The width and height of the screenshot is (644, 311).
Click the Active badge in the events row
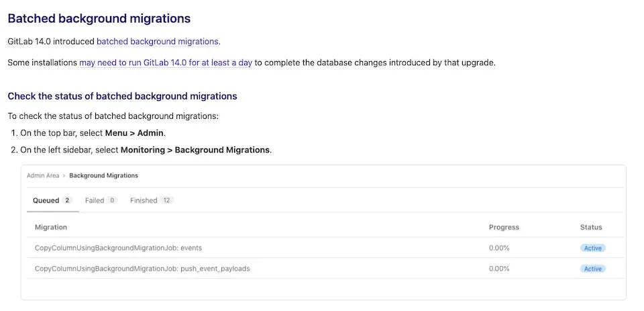(x=592, y=248)
